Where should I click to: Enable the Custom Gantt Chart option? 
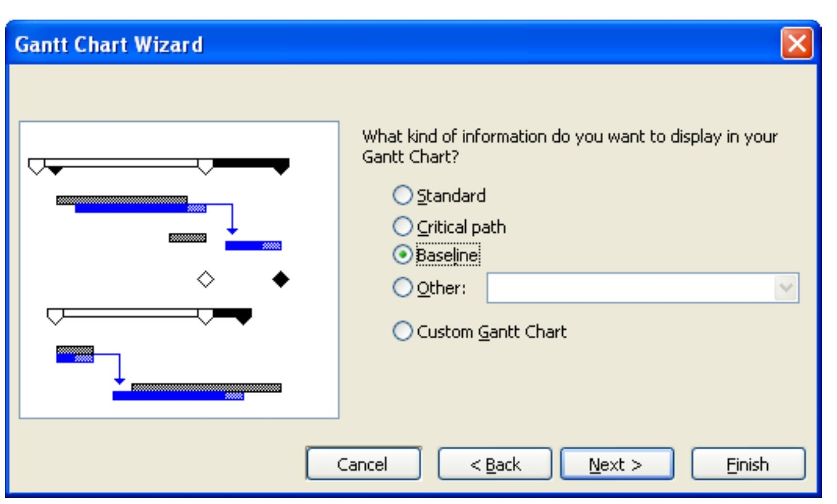coord(403,331)
